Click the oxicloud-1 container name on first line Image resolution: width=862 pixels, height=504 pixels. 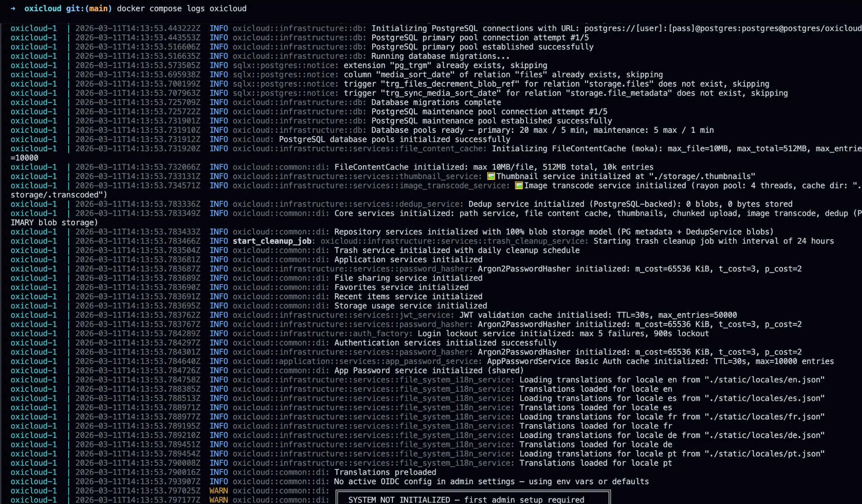tap(34, 28)
